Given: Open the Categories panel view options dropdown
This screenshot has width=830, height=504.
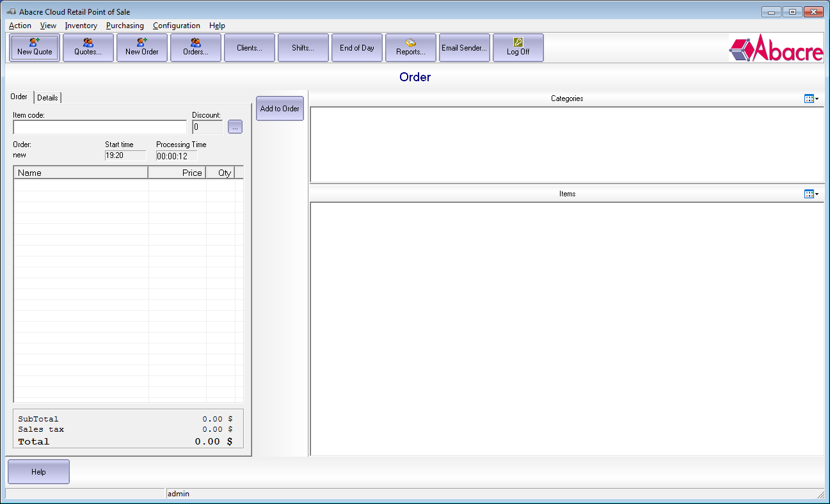Looking at the screenshot, I should tap(811, 98).
